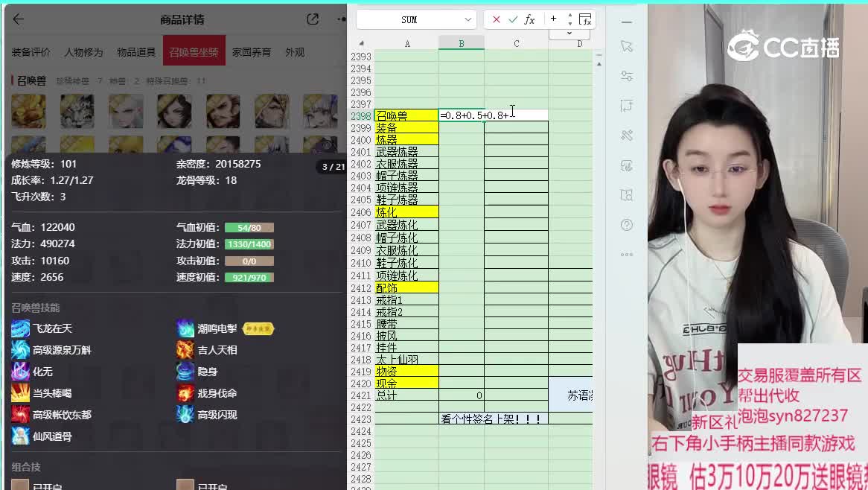Screen dimensions: 868x490
Task: Open the function panel icon at formula bar end
Action: pyautogui.click(x=585, y=19)
